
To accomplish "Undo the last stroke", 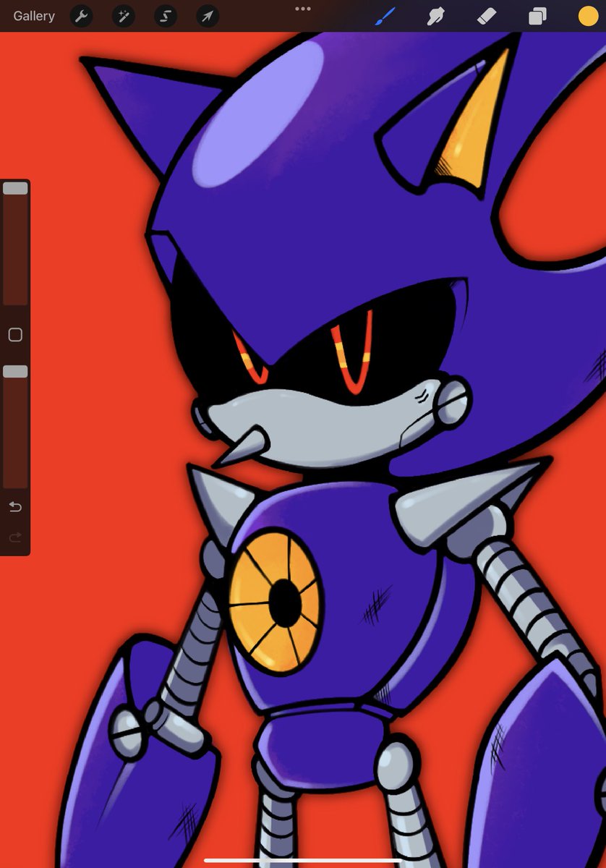I will [x=15, y=507].
